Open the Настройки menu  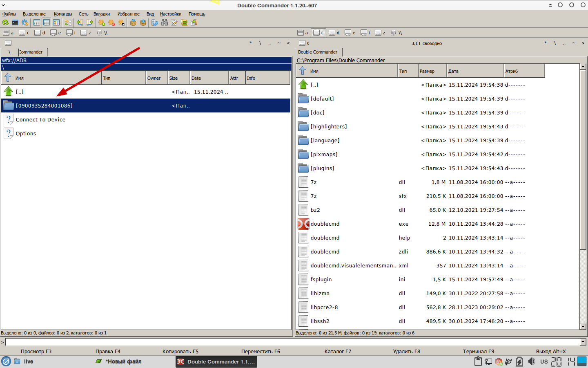click(x=171, y=14)
